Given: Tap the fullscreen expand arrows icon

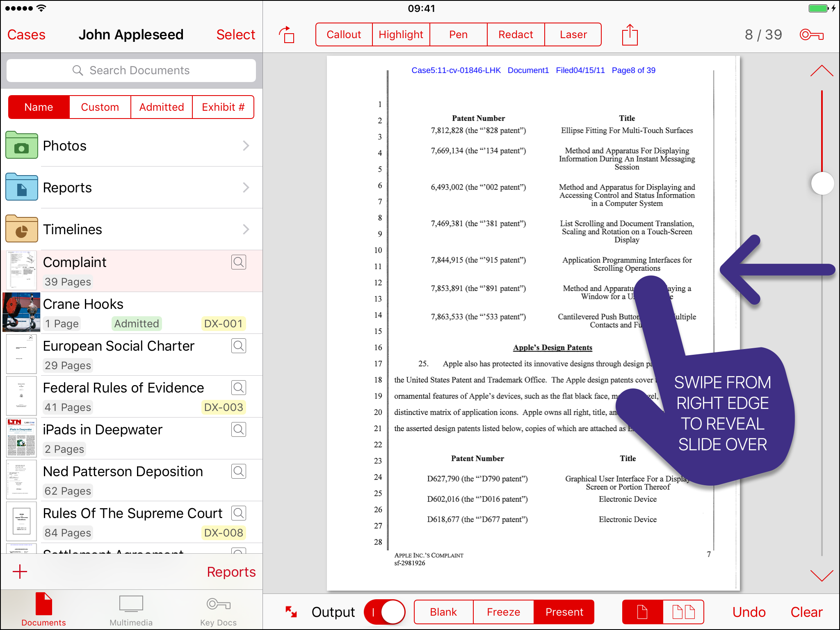Looking at the screenshot, I should [291, 612].
